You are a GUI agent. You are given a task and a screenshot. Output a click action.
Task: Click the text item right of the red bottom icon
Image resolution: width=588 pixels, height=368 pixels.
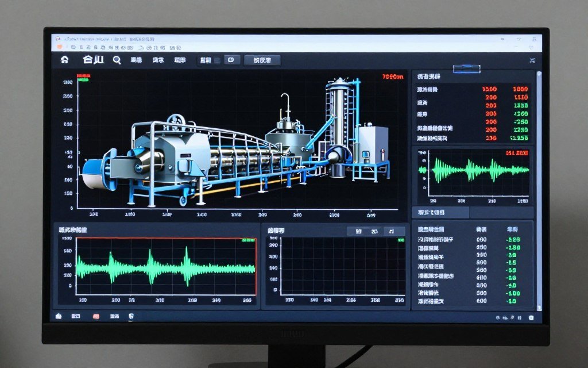coord(114,317)
